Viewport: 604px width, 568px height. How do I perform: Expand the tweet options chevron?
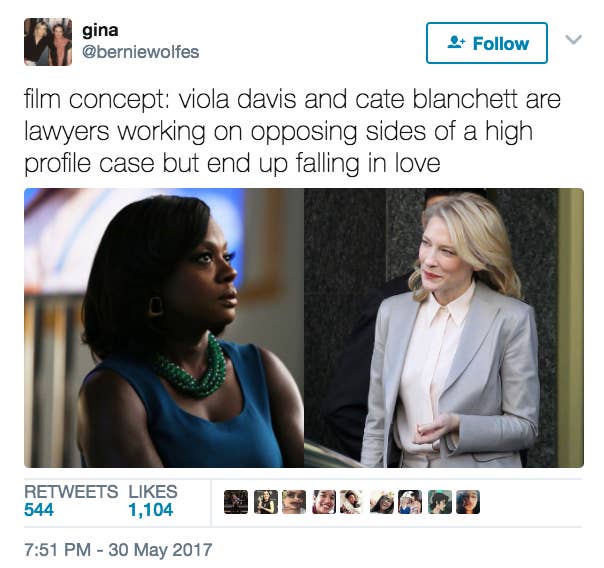[574, 39]
